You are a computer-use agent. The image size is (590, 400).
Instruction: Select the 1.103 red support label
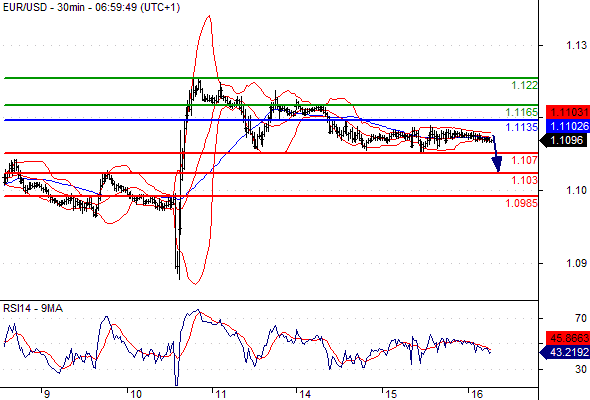click(x=525, y=180)
